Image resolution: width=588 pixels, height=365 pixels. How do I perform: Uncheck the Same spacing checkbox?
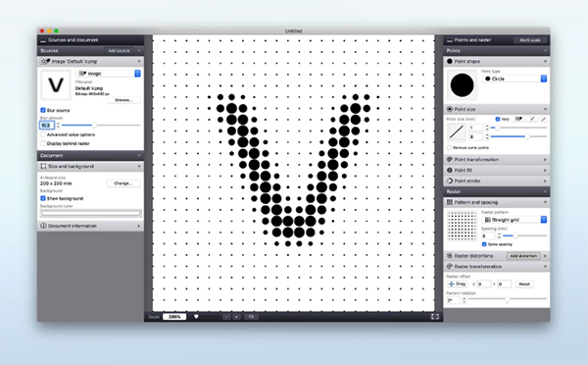(x=484, y=244)
